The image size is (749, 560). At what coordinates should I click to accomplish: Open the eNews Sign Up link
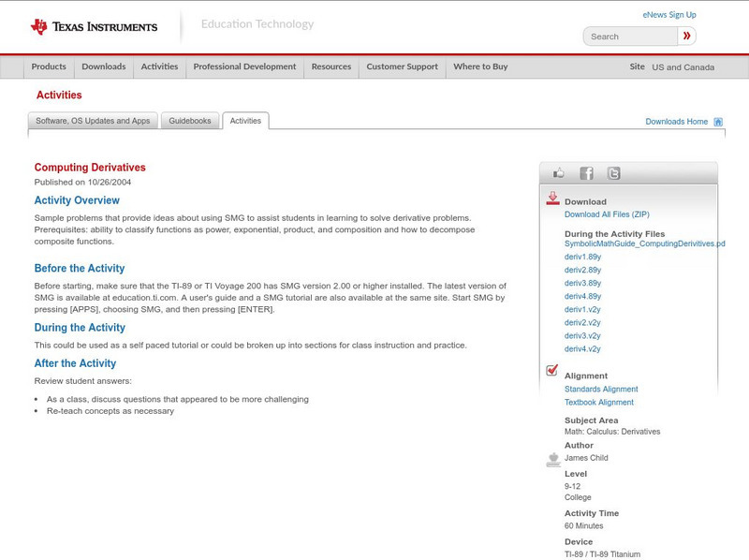pos(669,15)
